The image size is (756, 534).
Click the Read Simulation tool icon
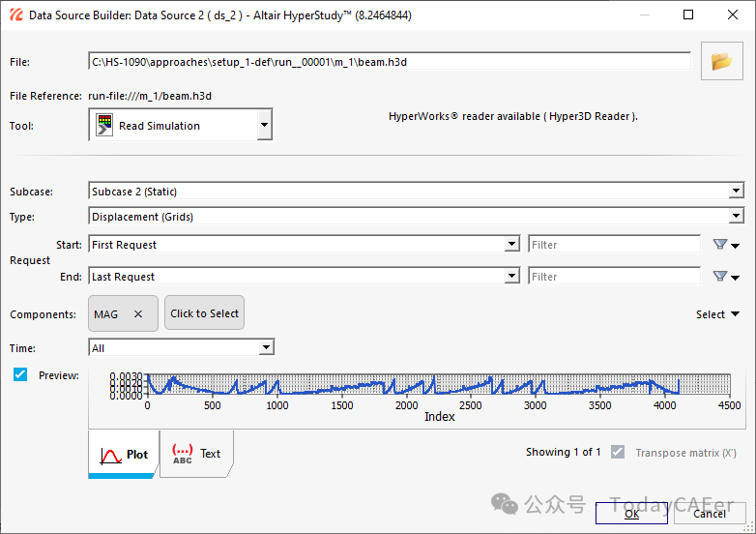click(104, 126)
